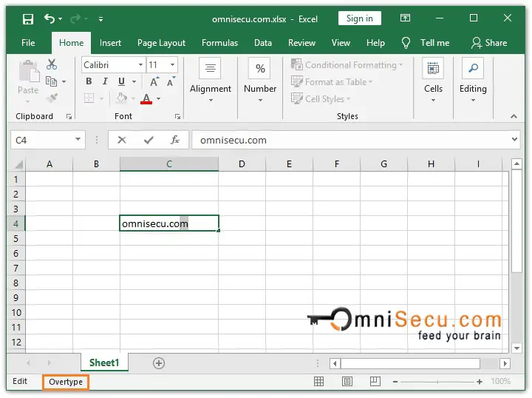Open Conditional Formatting menu
Screen dimensions: 532x398
coord(347,65)
